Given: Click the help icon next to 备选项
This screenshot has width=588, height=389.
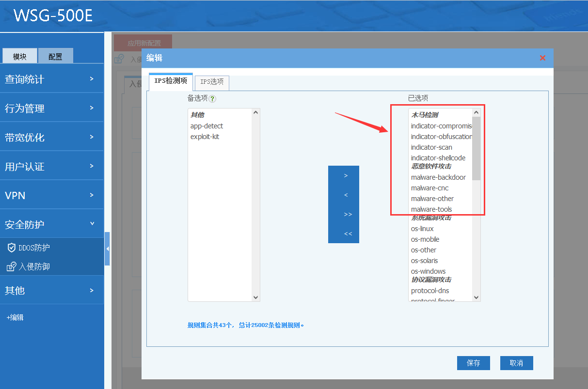Looking at the screenshot, I should tap(212, 98).
